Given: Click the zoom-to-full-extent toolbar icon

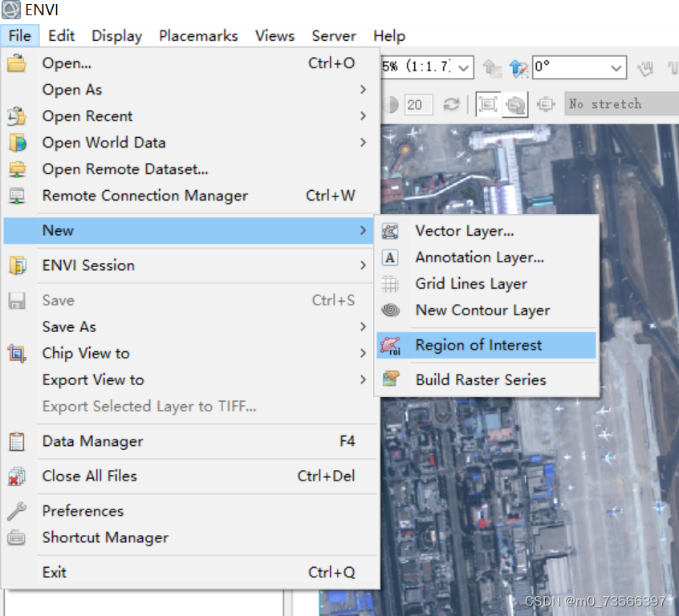Looking at the screenshot, I should click(x=488, y=104).
